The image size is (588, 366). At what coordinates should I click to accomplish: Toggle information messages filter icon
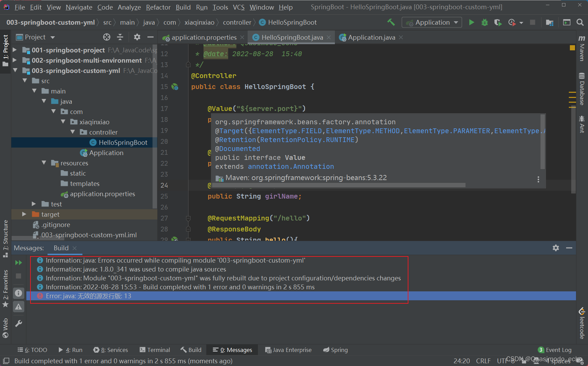point(18,293)
